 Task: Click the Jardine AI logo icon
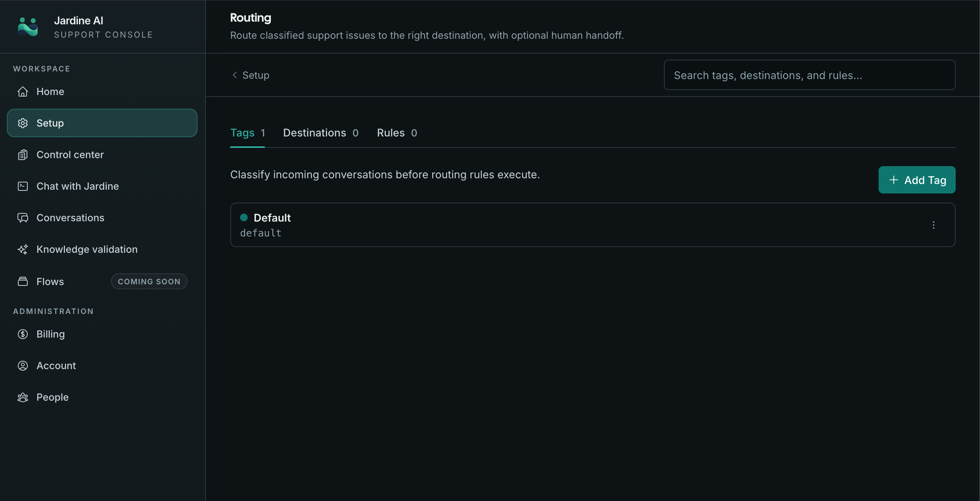(28, 27)
